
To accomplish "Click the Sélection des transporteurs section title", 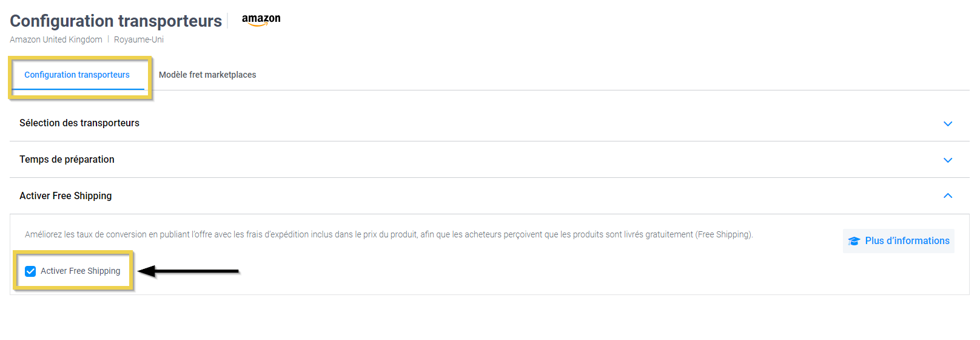I will pos(79,123).
